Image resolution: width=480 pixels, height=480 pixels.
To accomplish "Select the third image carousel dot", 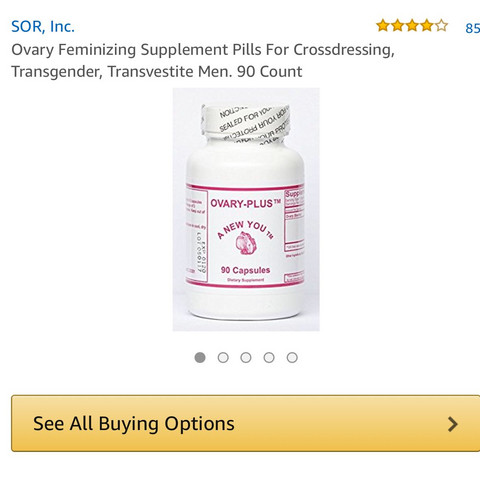I will coord(246,358).
